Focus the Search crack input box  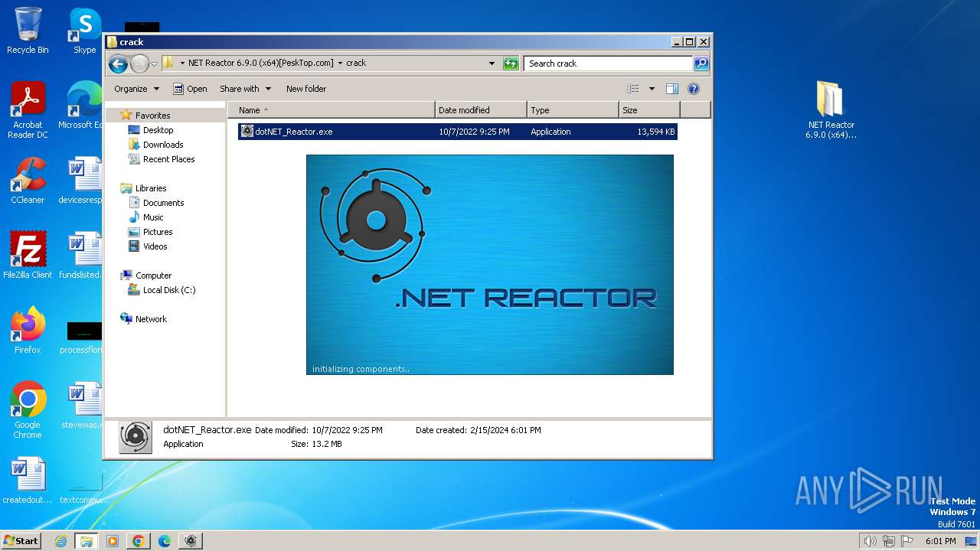[x=609, y=64]
